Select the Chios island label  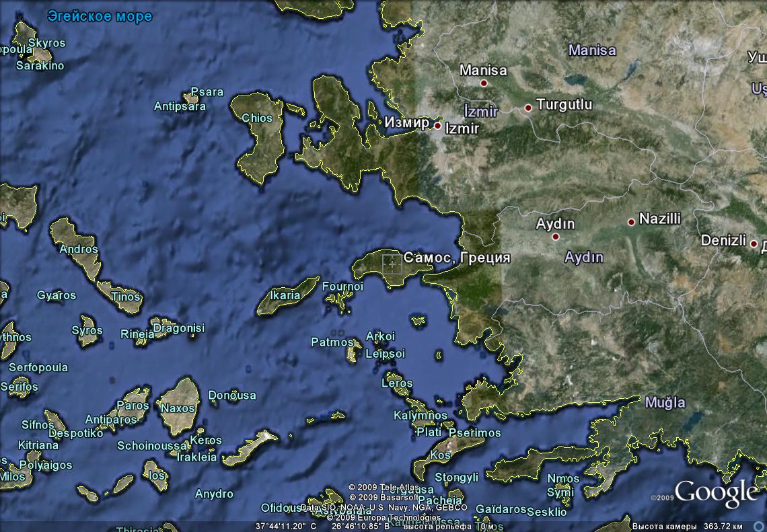(257, 118)
